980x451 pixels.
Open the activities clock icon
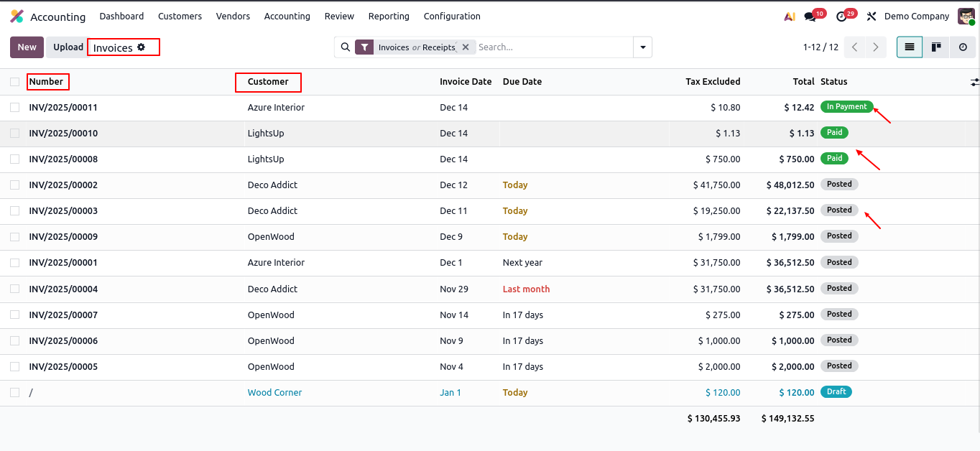(841, 17)
